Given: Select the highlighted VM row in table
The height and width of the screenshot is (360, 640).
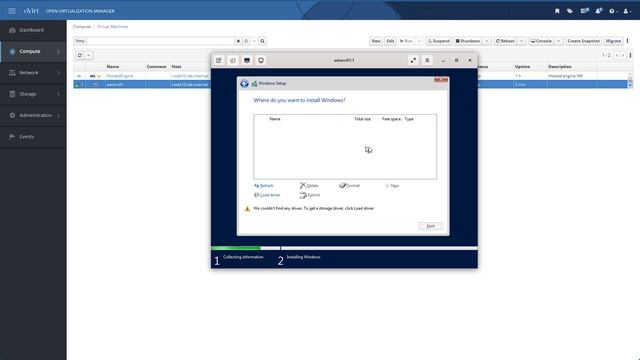Looking at the screenshot, I should (142, 84).
